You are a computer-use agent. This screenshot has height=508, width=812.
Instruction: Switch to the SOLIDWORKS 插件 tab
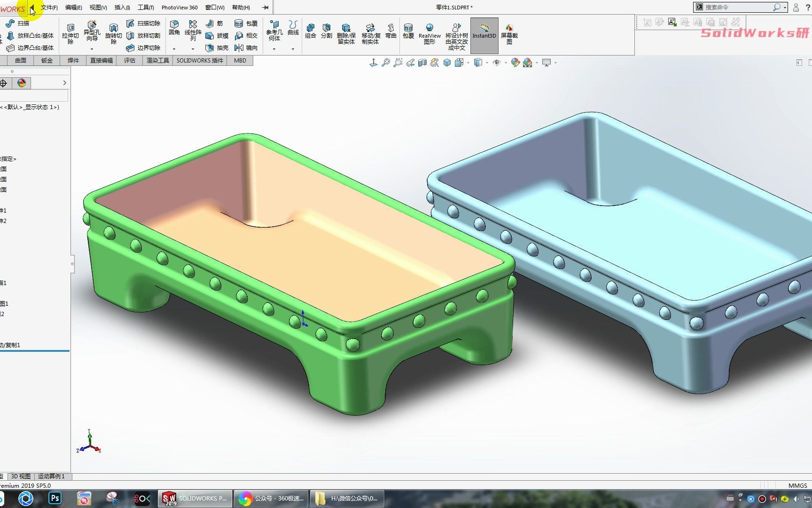[200, 60]
